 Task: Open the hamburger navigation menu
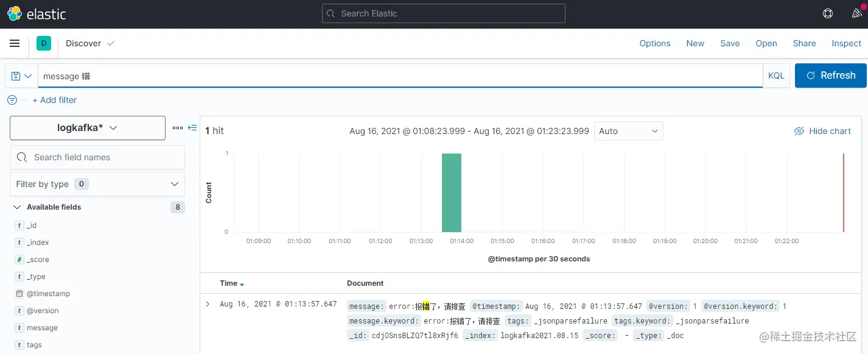click(15, 43)
